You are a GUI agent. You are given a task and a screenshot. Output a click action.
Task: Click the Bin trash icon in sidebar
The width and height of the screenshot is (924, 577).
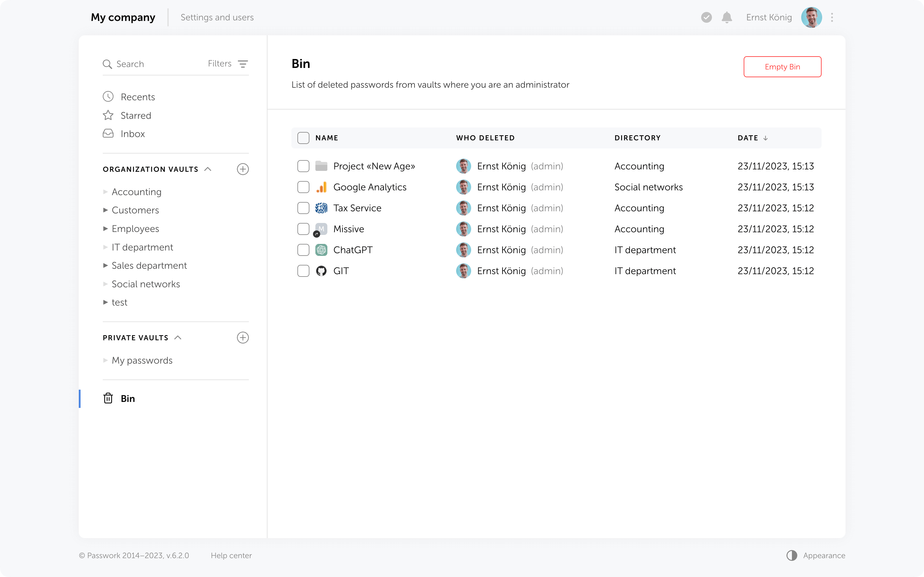[x=108, y=398]
